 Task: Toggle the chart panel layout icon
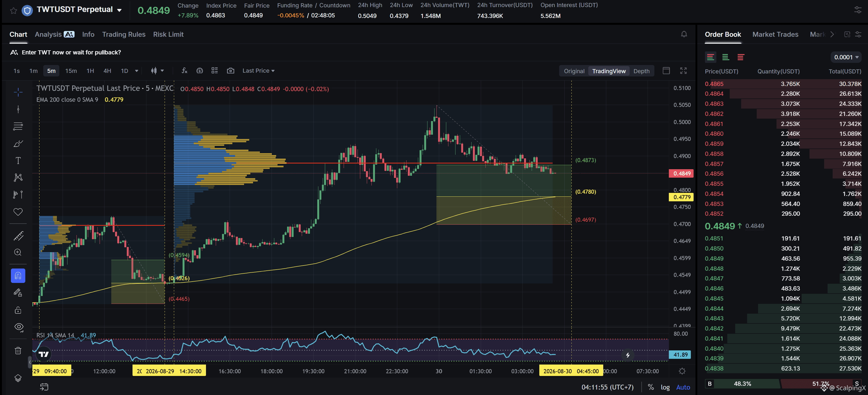coord(666,71)
